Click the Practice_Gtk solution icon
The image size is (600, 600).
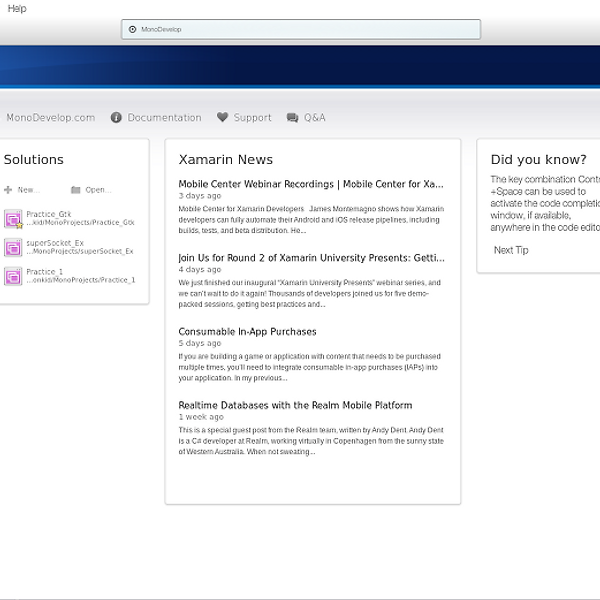[x=13, y=219]
